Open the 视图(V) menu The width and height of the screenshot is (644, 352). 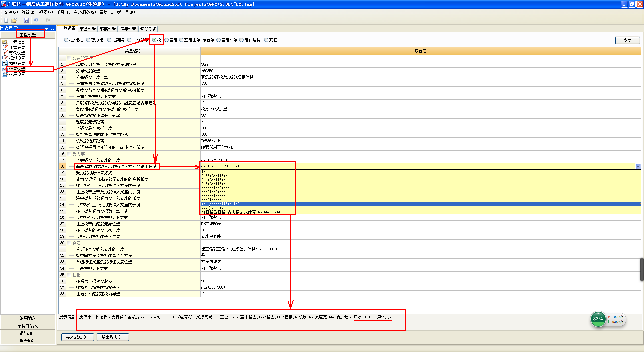click(x=46, y=12)
